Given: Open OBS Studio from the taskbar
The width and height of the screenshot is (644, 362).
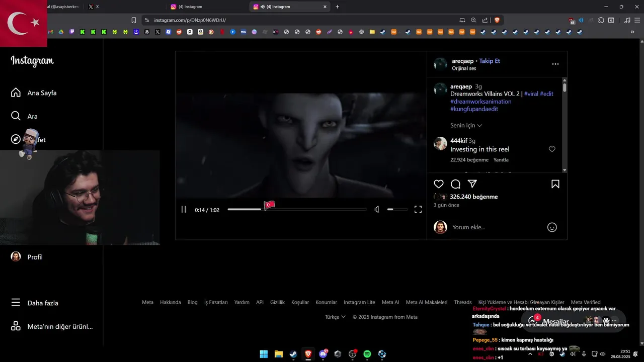Looking at the screenshot, I should pyautogui.click(x=353, y=354).
